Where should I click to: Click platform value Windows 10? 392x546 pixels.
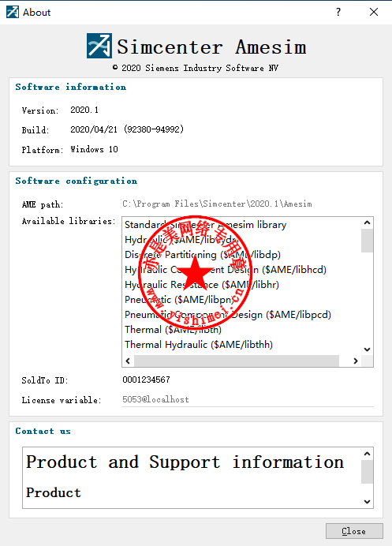click(x=95, y=149)
